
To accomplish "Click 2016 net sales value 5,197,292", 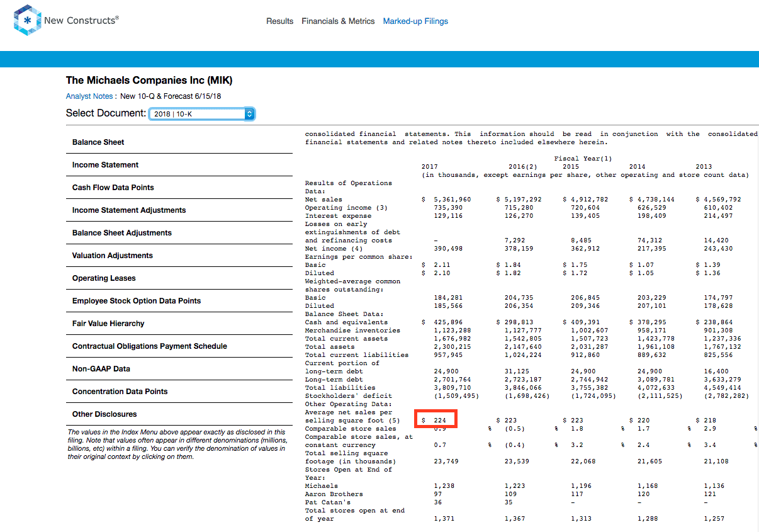I will 522,200.
